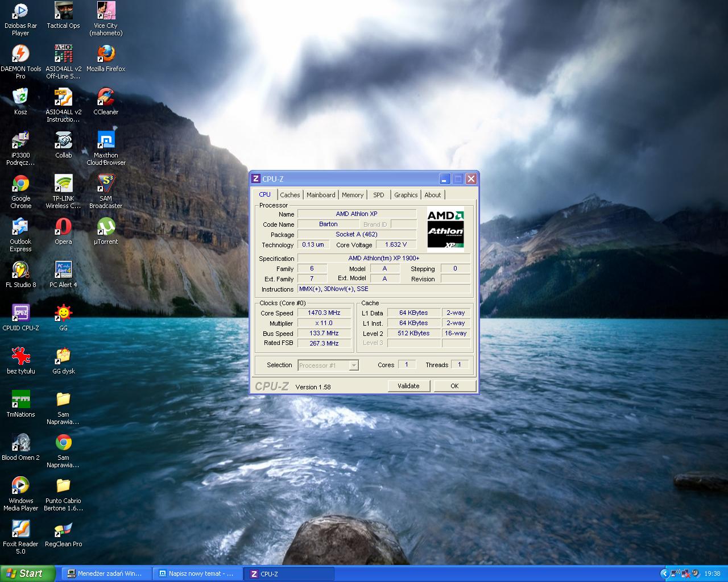This screenshot has width=728, height=582.
Task: Expand hidden system tray icons arrow
Action: 664,573
